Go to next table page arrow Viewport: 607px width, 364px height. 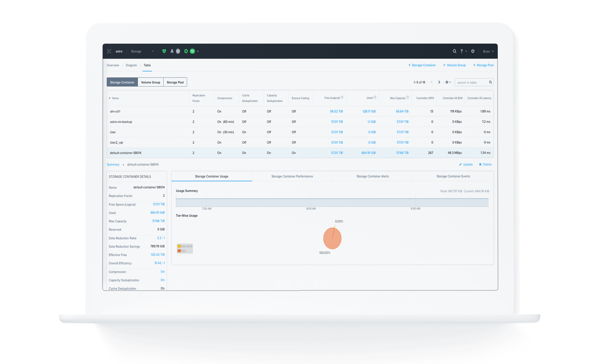click(439, 82)
